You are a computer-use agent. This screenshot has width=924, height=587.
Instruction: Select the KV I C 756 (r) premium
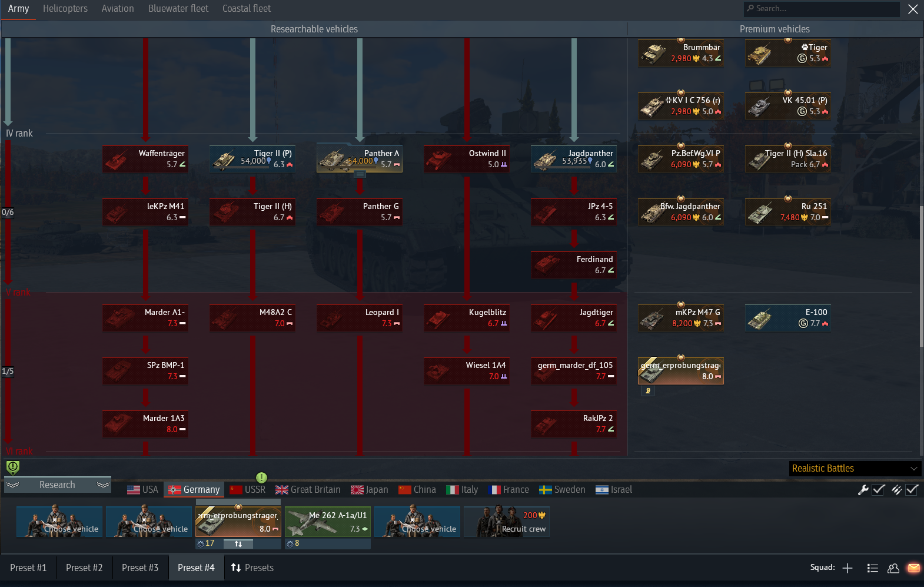click(681, 106)
